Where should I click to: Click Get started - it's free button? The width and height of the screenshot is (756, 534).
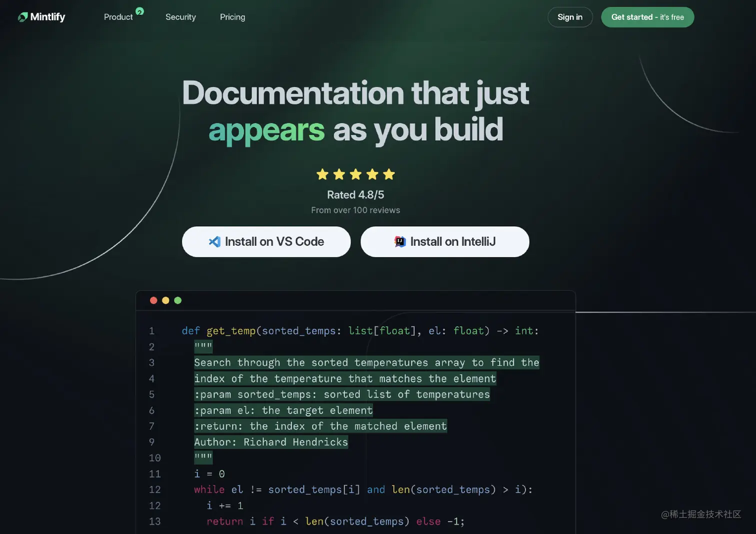(647, 17)
